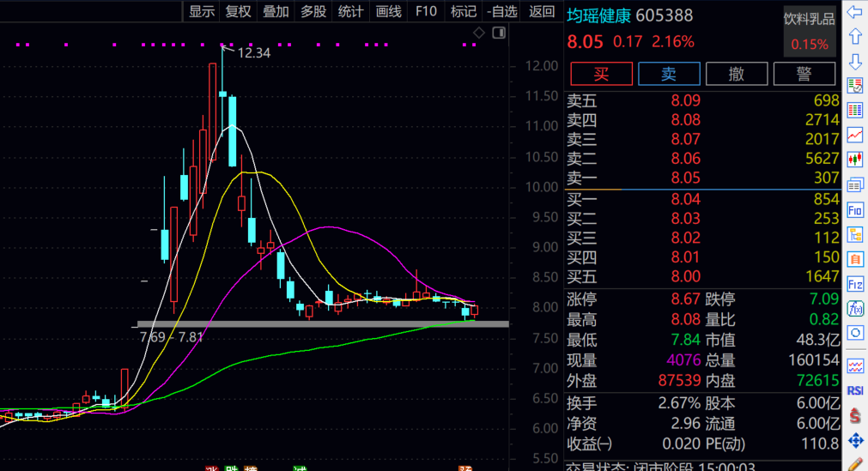868x471 pixels.
Task: Click the gray horizontal support line
Action: (323, 323)
